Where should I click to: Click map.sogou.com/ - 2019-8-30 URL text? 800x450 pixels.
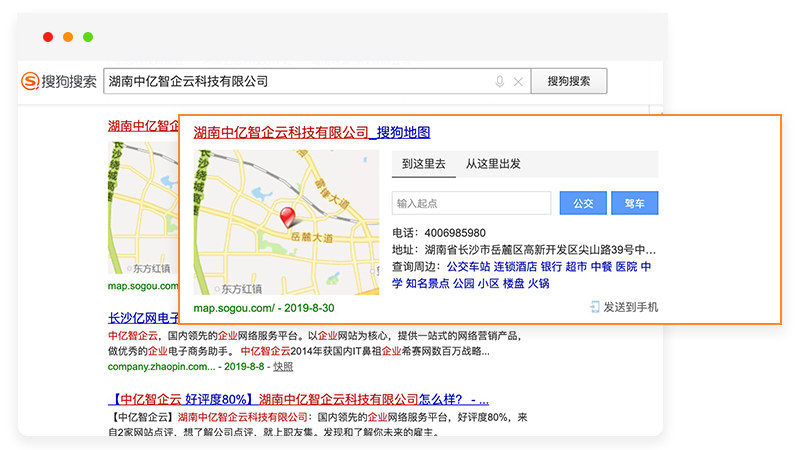coord(264,308)
